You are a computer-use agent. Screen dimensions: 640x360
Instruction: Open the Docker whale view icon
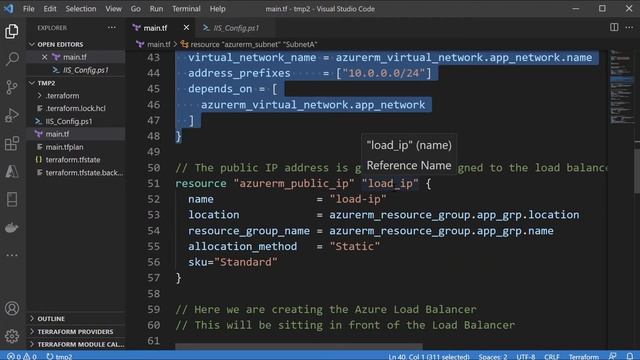(x=12, y=228)
